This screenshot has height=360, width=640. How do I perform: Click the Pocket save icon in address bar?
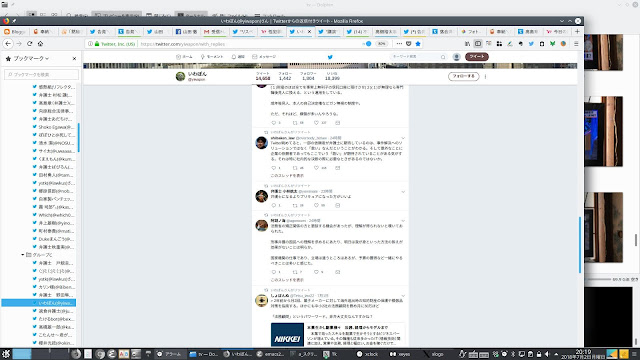coord(409,44)
